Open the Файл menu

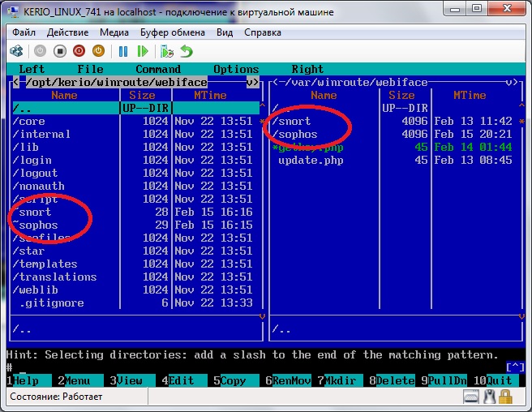click(24, 32)
